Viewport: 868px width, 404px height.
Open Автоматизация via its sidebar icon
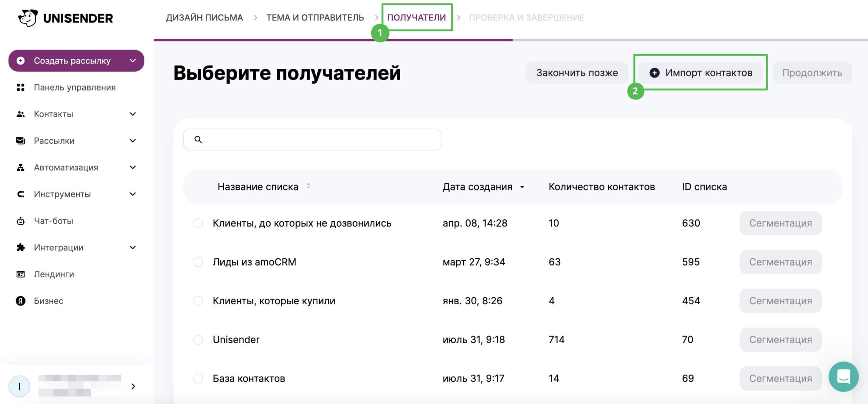pos(21,167)
